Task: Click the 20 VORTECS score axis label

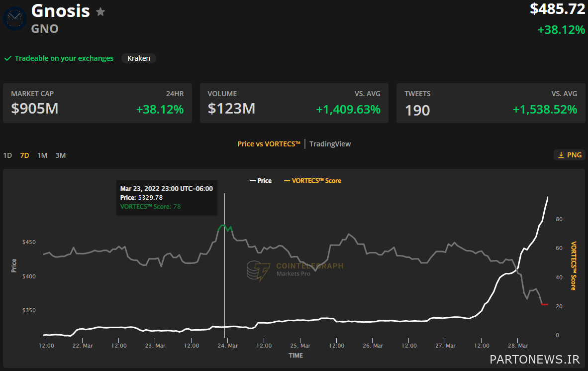Action: pyautogui.click(x=559, y=306)
